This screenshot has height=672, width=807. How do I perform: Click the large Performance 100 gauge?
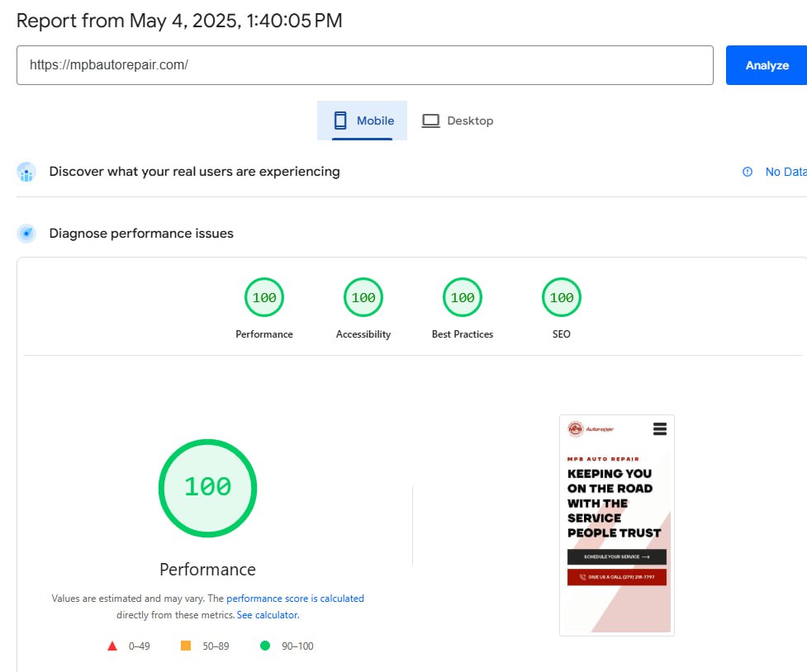pos(207,487)
